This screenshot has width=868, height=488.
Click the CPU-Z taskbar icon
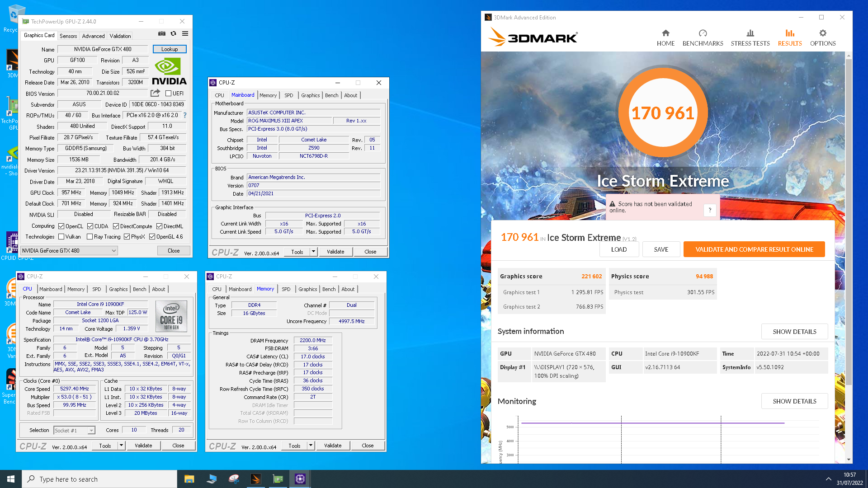coord(300,479)
